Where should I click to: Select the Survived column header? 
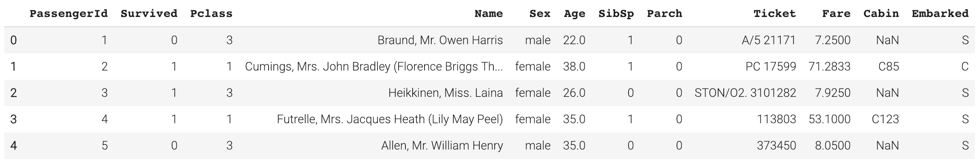click(149, 14)
